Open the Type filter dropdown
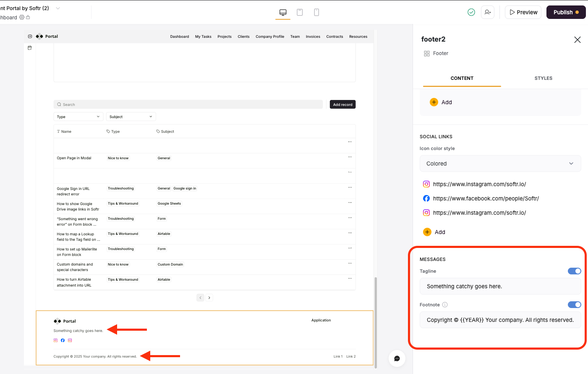The height and width of the screenshot is (374, 588). 78,117
